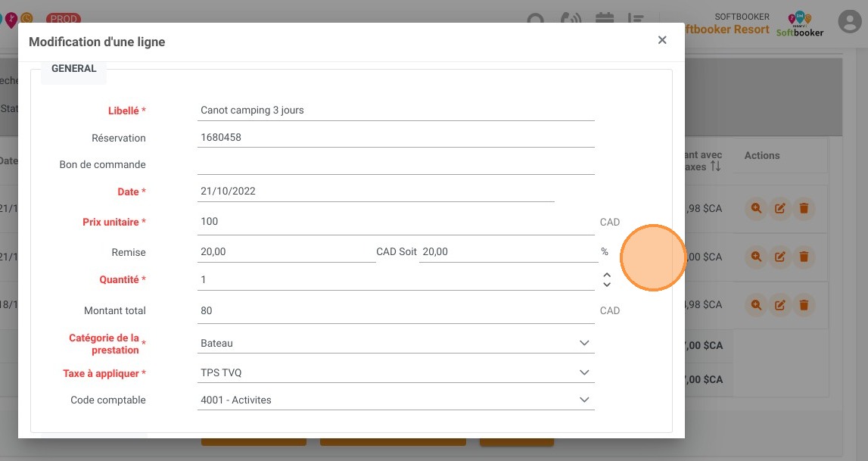Viewport: 868px width, 461px height.
Task: Delete the first row ending ,98 $CA
Action: 804,209
